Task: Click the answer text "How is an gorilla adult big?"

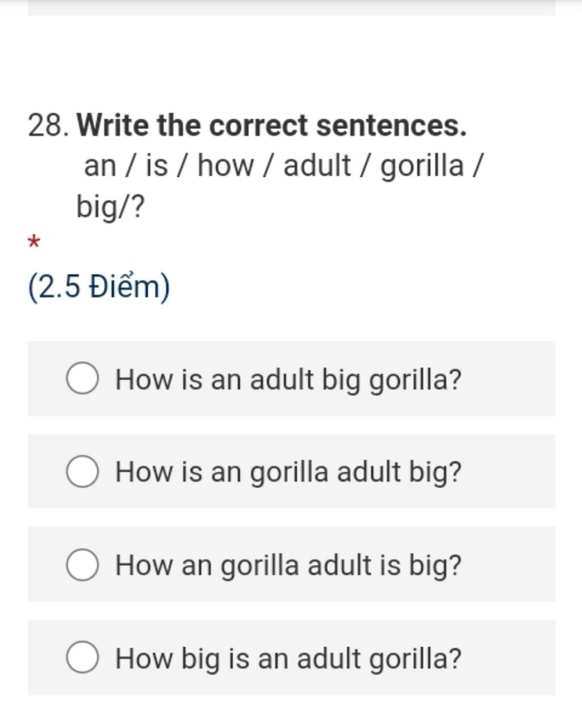Action: coord(288,472)
